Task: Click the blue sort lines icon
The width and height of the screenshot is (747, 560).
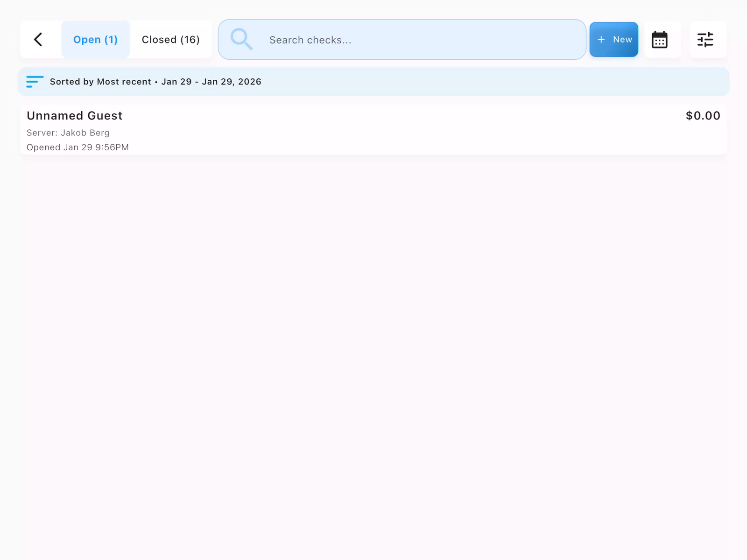Action: (x=35, y=82)
